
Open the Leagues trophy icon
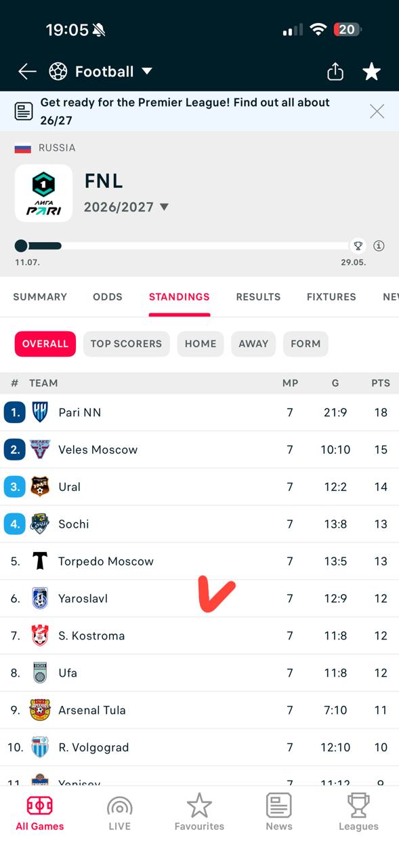pyautogui.click(x=358, y=806)
